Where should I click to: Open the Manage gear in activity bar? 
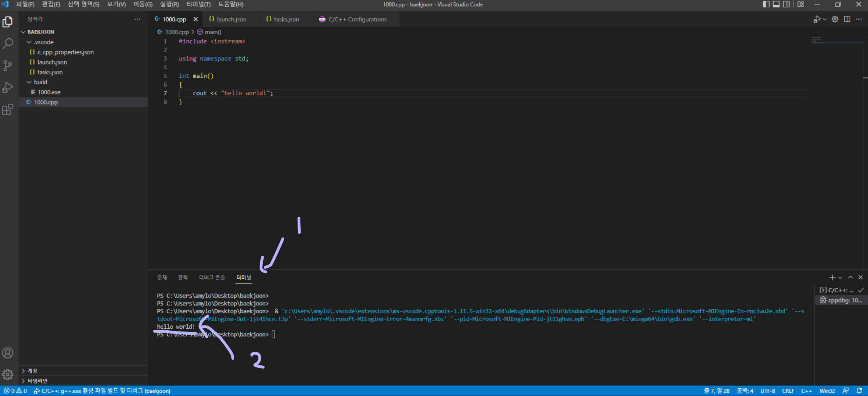coord(8,375)
